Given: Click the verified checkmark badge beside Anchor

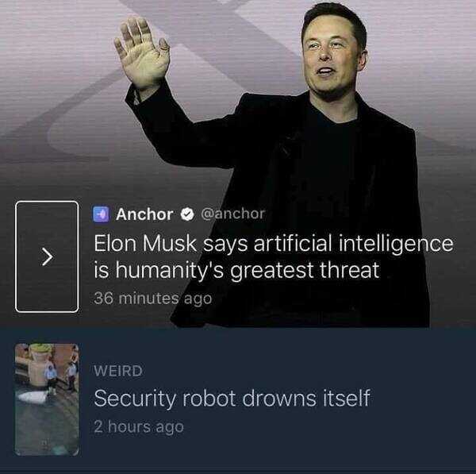Looking at the screenshot, I should click(187, 214).
